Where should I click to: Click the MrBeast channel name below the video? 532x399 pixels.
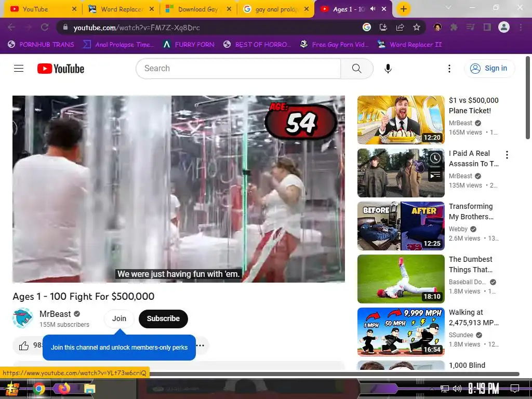55,314
